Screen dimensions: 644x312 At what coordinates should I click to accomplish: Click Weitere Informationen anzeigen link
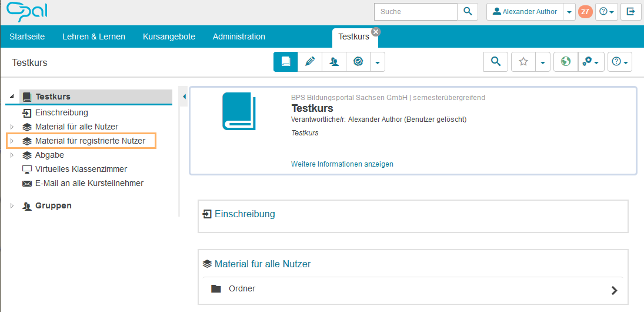(x=342, y=164)
